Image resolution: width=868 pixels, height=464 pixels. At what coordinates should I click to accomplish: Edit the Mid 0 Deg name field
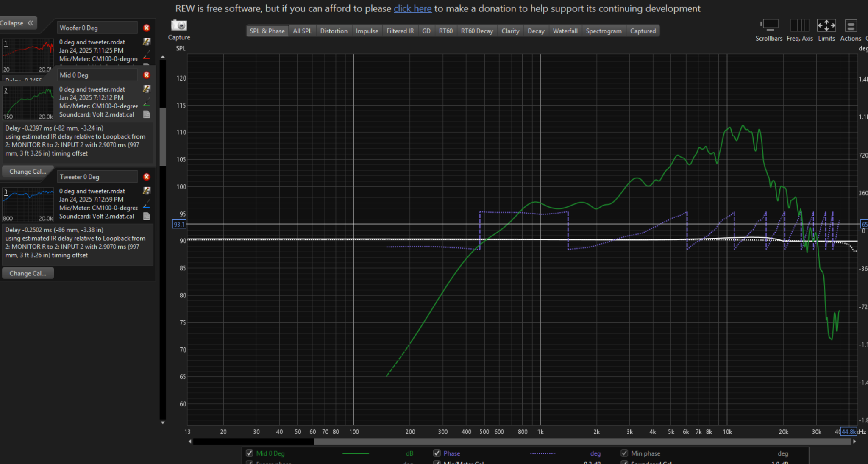(97, 75)
